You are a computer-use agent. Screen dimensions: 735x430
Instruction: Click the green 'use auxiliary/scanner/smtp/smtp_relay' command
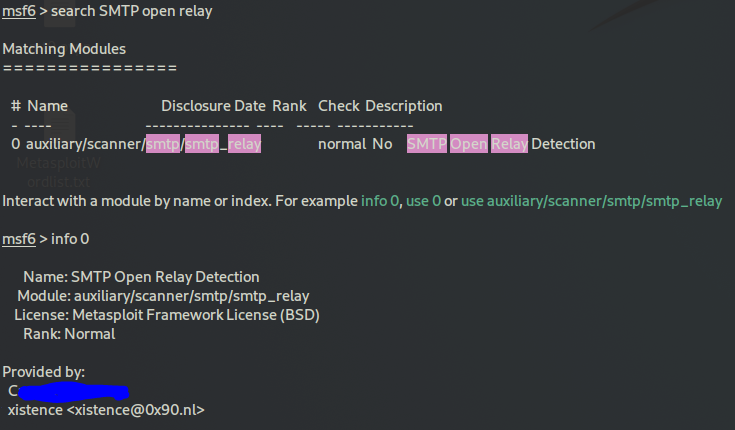tap(591, 201)
